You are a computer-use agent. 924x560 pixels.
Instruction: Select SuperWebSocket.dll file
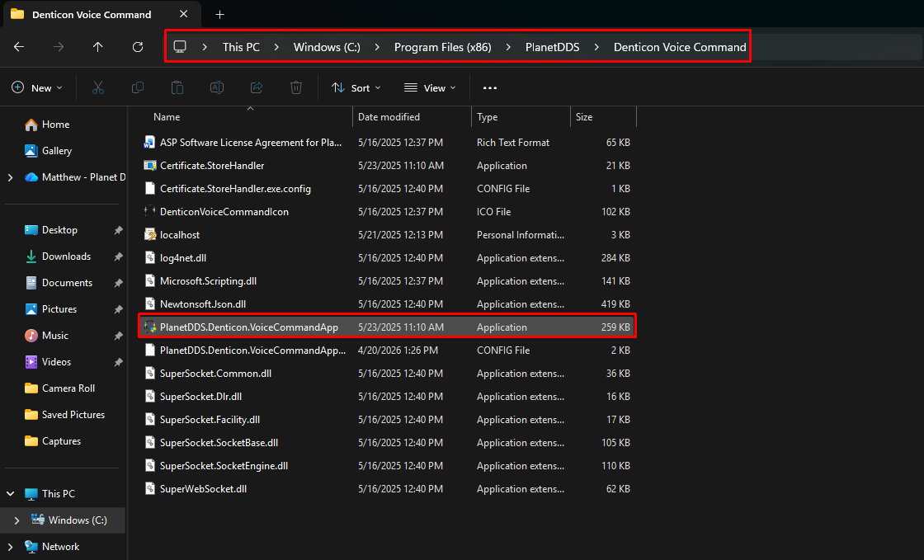pos(387,489)
